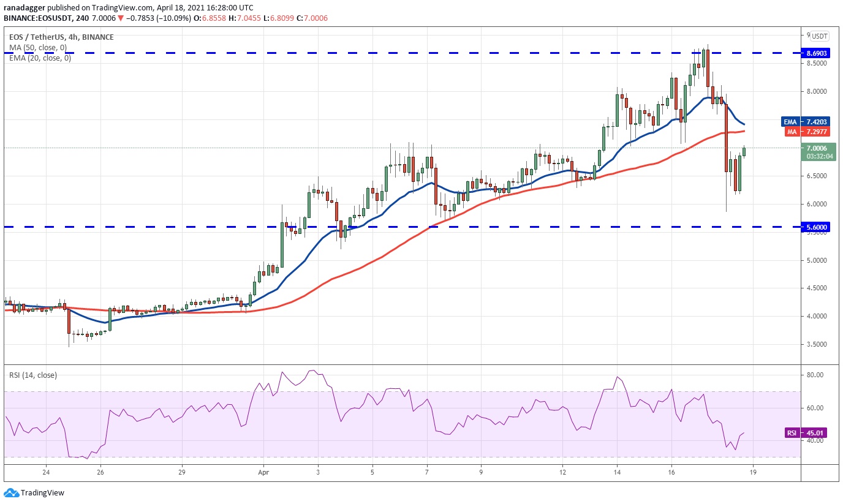Click the 8.0000 price axis label

click(x=817, y=92)
